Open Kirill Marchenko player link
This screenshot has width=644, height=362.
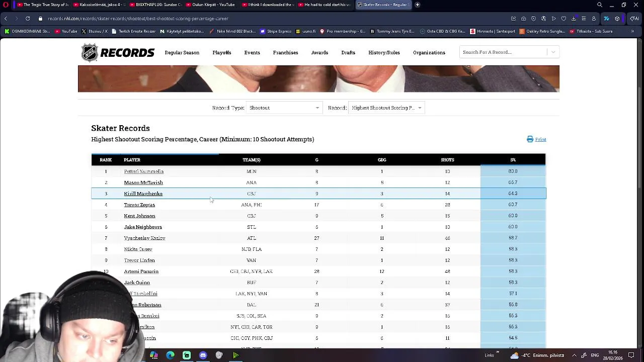[x=143, y=194]
